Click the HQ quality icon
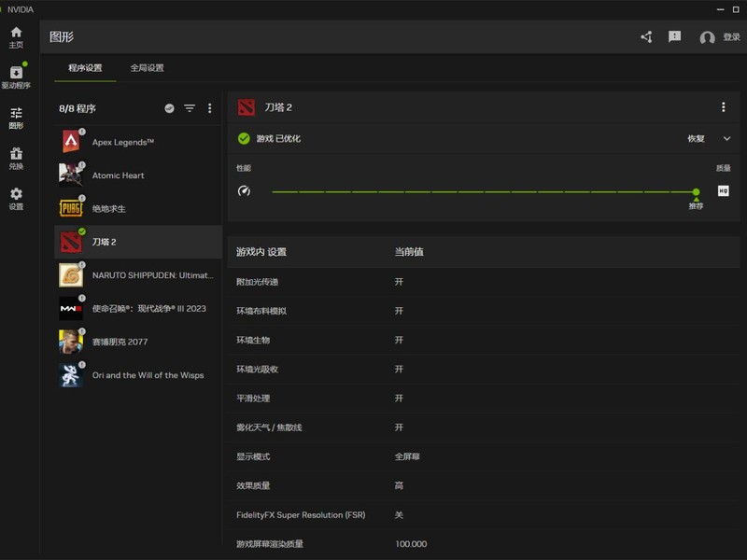This screenshot has width=747, height=560. [x=723, y=191]
